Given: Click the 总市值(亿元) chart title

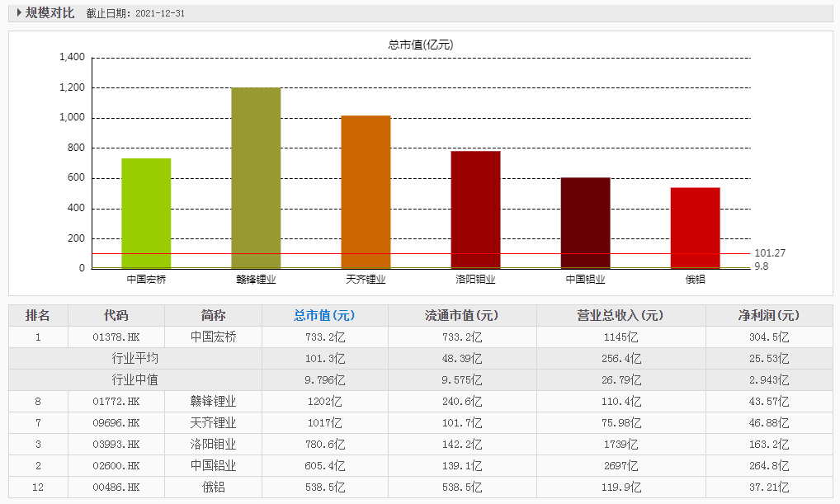Looking at the screenshot, I should (x=421, y=45).
